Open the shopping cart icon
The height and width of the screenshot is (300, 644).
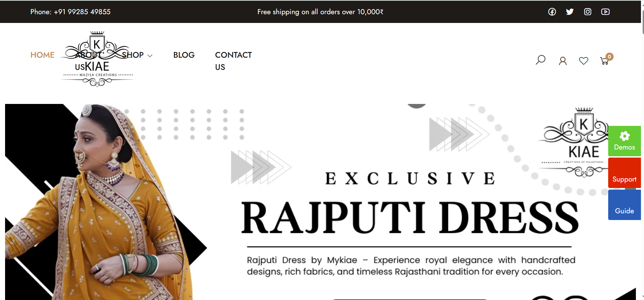(x=604, y=61)
